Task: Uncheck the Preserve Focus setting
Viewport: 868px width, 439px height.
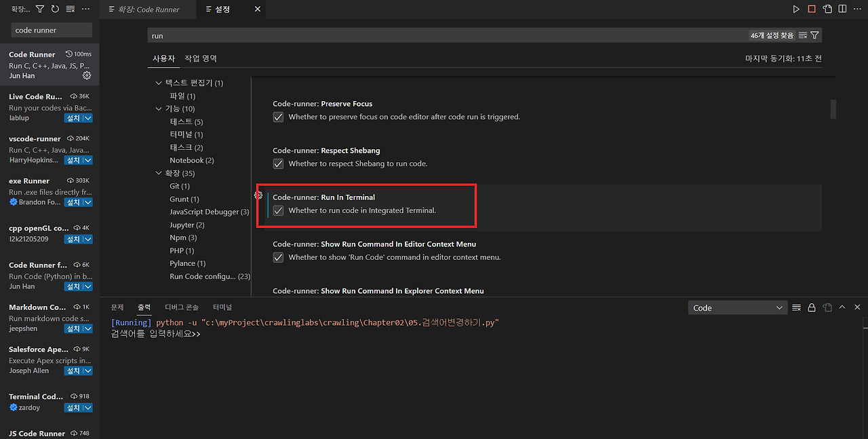Action: pos(278,117)
